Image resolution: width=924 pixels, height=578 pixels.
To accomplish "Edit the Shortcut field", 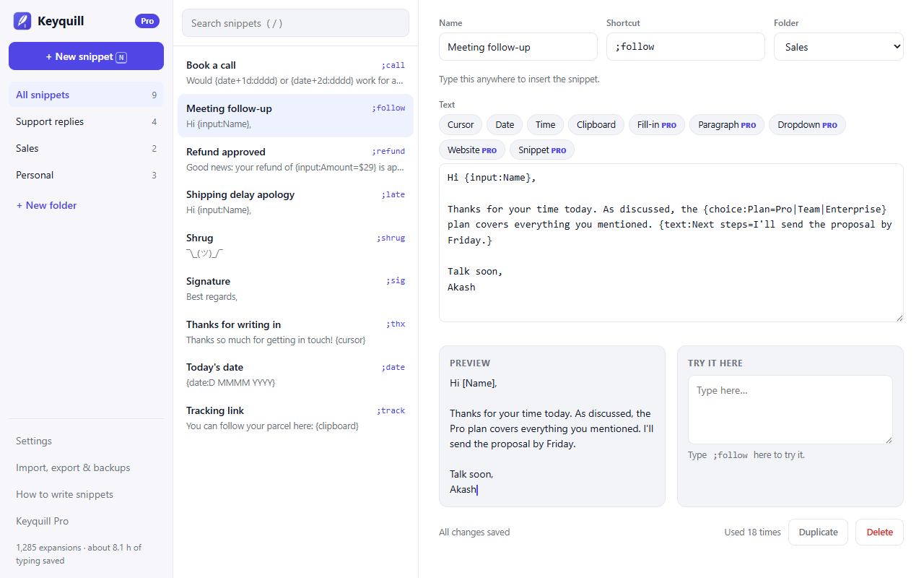I will pyautogui.click(x=686, y=47).
